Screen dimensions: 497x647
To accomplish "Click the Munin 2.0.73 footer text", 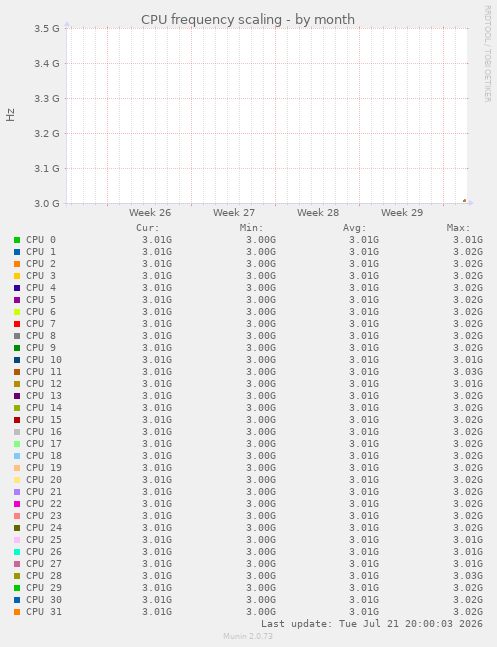I will (248, 636).
